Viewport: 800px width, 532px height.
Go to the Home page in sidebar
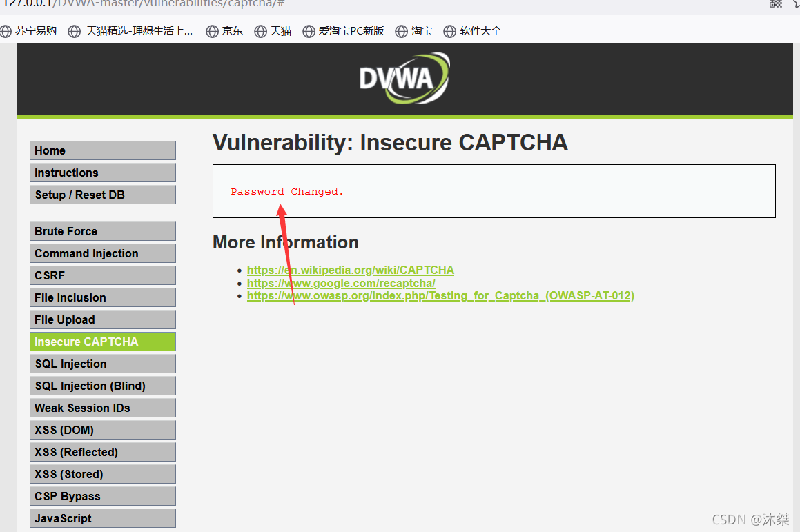(103, 150)
